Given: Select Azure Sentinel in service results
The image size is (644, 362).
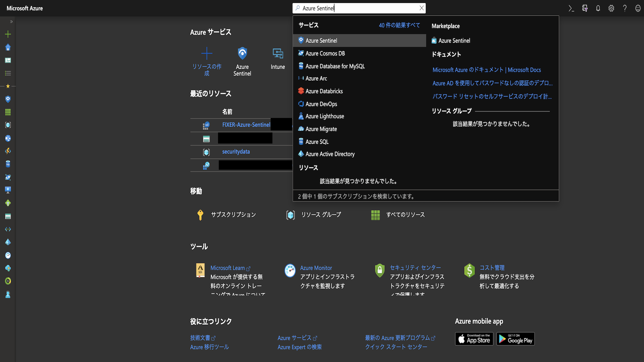Looking at the screenshot, I should coord(321,41).
